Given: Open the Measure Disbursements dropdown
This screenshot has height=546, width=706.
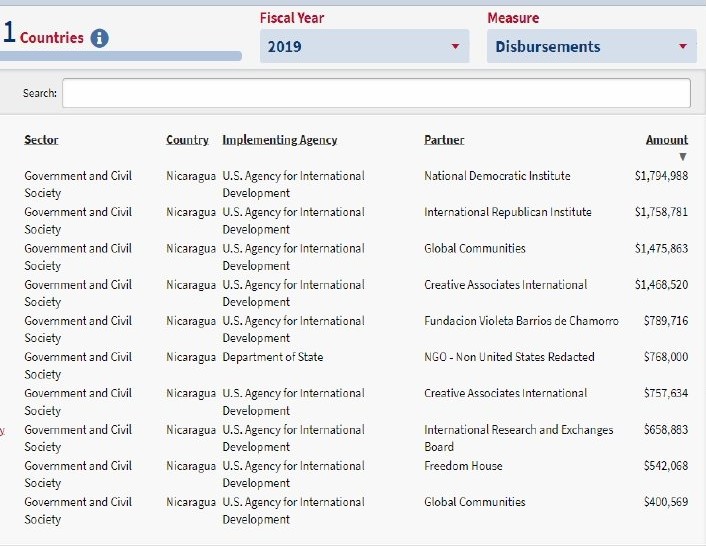Looking at the screenshot, I should pos(592,46).
